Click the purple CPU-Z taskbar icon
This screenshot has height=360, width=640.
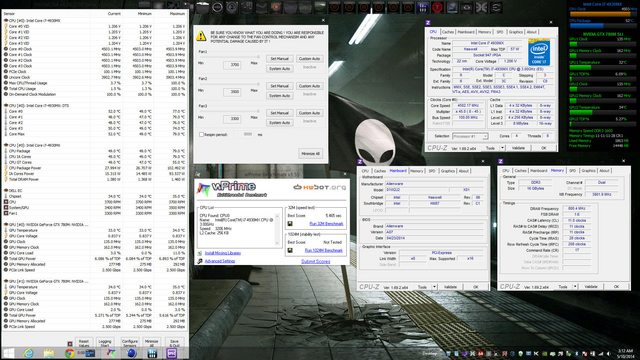click(x=172, y=353)
